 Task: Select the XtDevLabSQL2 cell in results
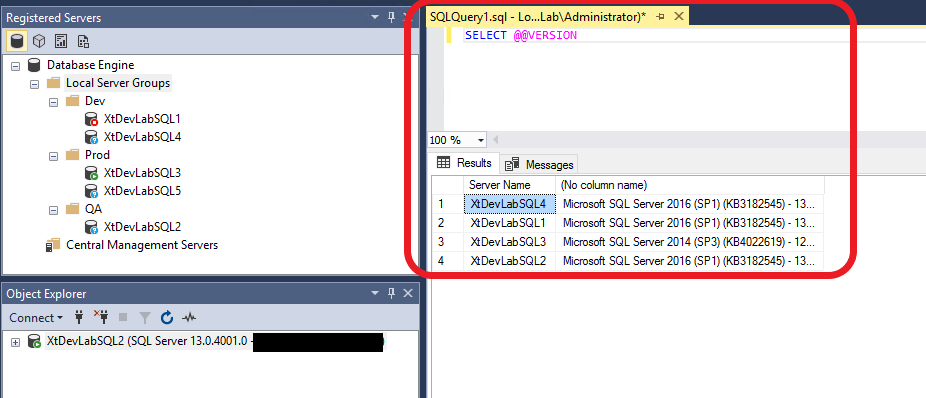[509, 260]
